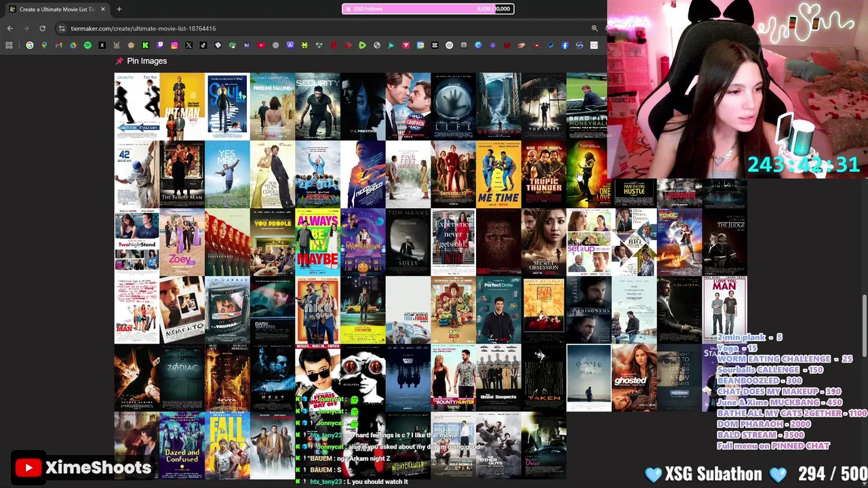Open the Twitch bookmark icon

tap(160, 45)
